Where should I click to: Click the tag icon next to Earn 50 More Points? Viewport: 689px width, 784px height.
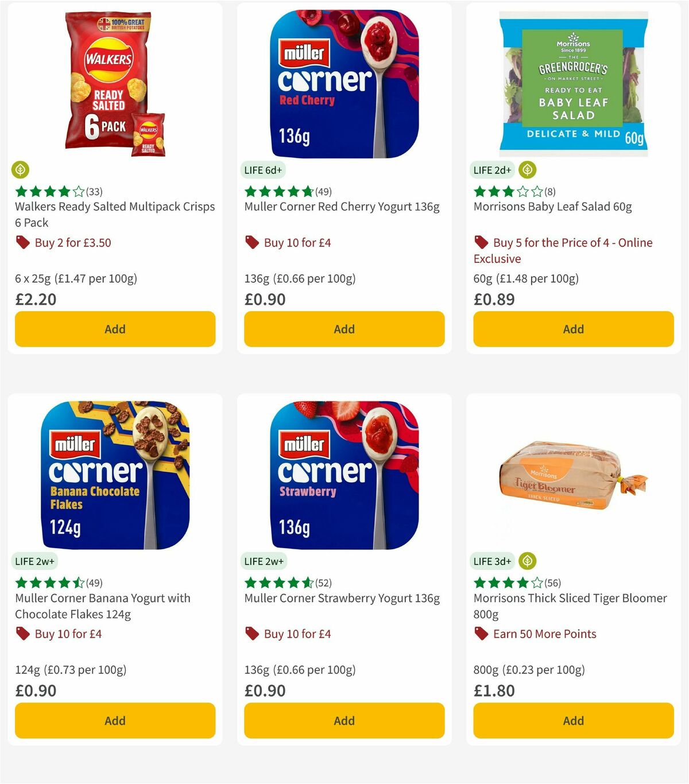point(481,634)
